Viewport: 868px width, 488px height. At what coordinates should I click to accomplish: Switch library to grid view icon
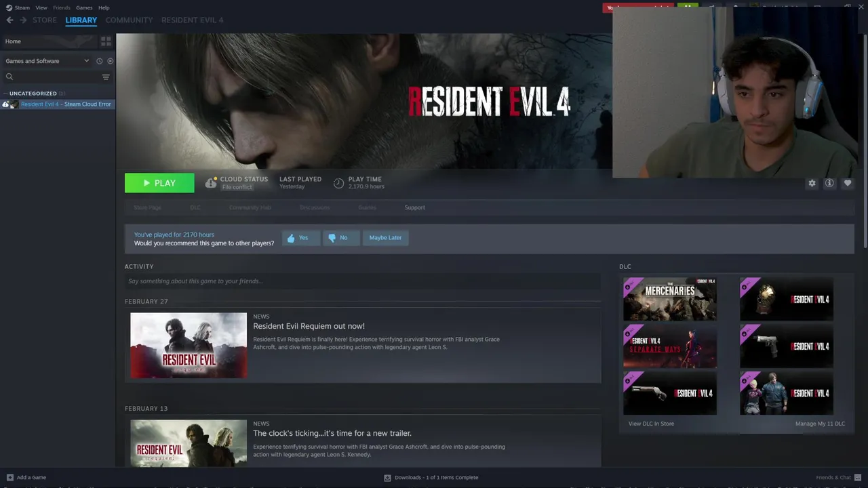click(x=106, y=41)
